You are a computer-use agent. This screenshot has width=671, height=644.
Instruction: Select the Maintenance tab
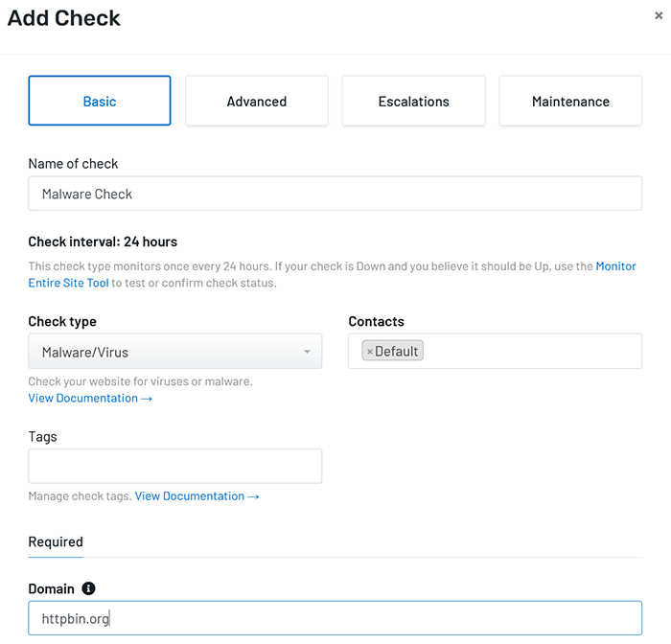coord(570,102)
